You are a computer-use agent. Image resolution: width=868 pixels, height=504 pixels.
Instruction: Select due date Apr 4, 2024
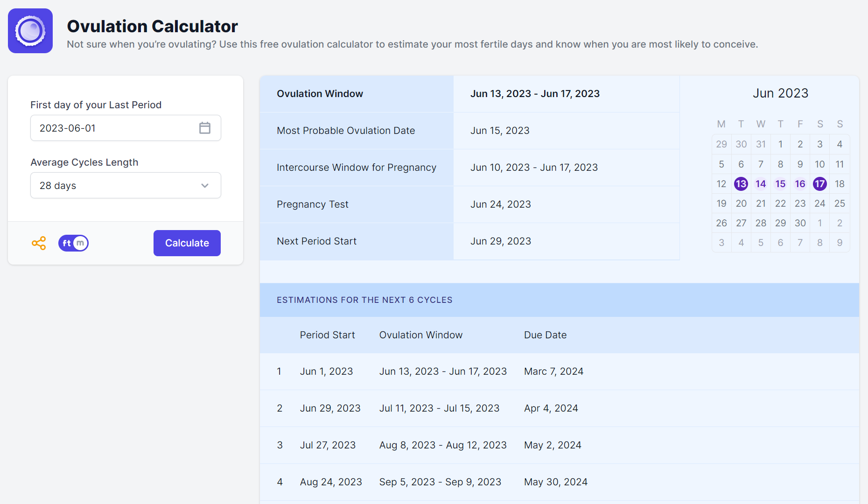coord(551,408)
